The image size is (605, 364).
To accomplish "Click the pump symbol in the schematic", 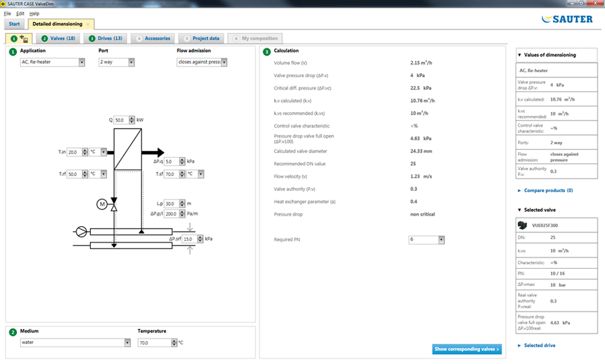I will [x=82, y=232].
